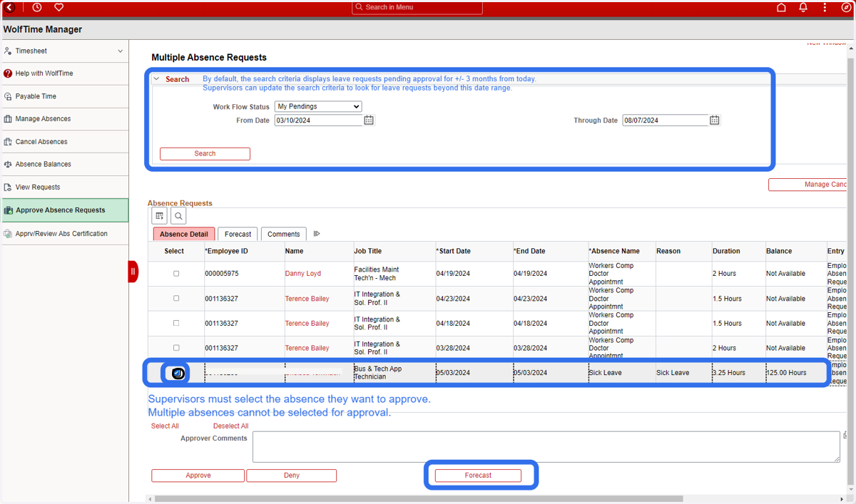
Task: Open View Requests in sidebar
Action: pyautogui.click(x=38, y=187)
